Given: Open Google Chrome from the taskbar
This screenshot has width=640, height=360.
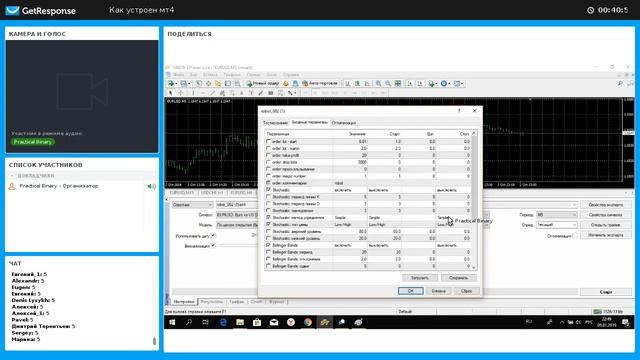Looking at the screenshot, I should coord(308,322).
